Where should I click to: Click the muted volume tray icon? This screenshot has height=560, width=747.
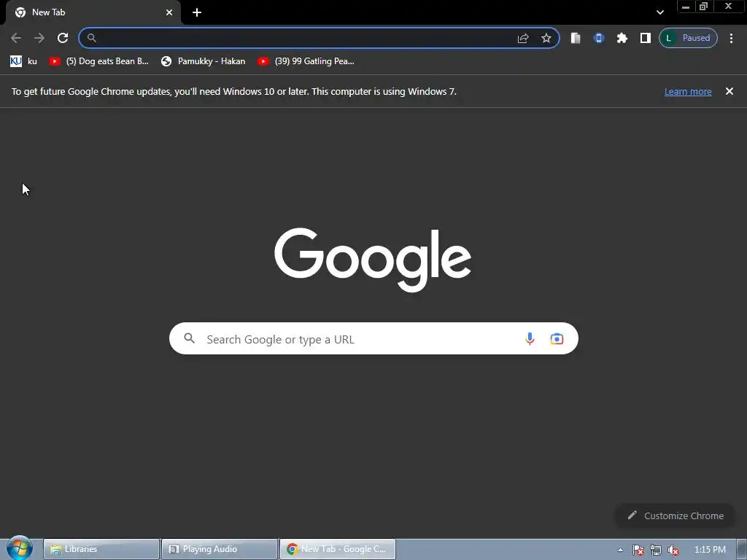[673, 550]
